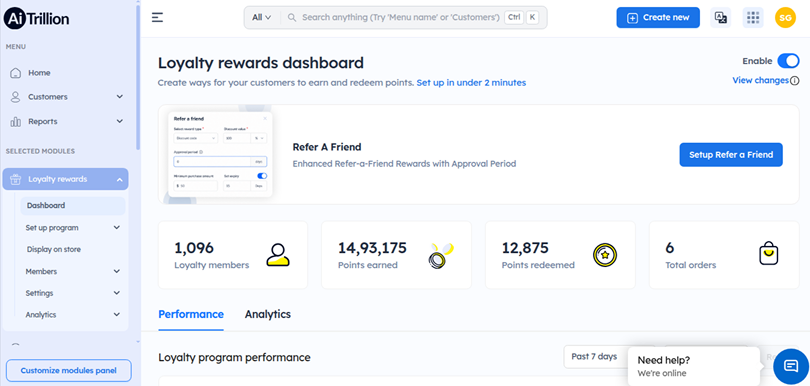Screen dimensions: 810x386
Task: Click the Home house icon
Action: pyautogui.click(x=16, y=73)
